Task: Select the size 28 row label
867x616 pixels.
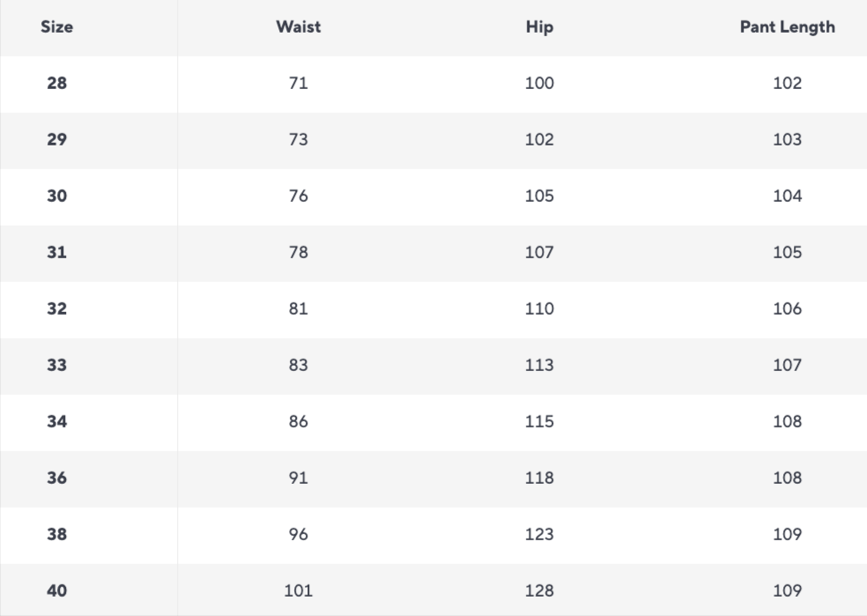Action: tap(56, 84)
